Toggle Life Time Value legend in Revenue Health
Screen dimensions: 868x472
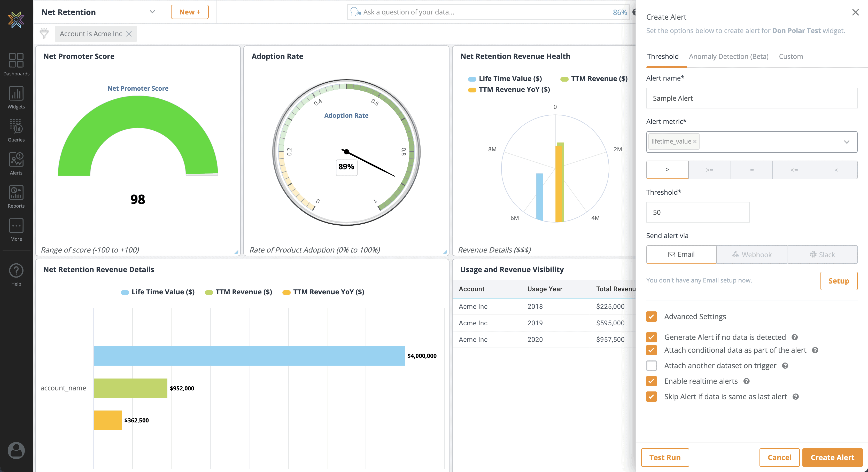505,78
